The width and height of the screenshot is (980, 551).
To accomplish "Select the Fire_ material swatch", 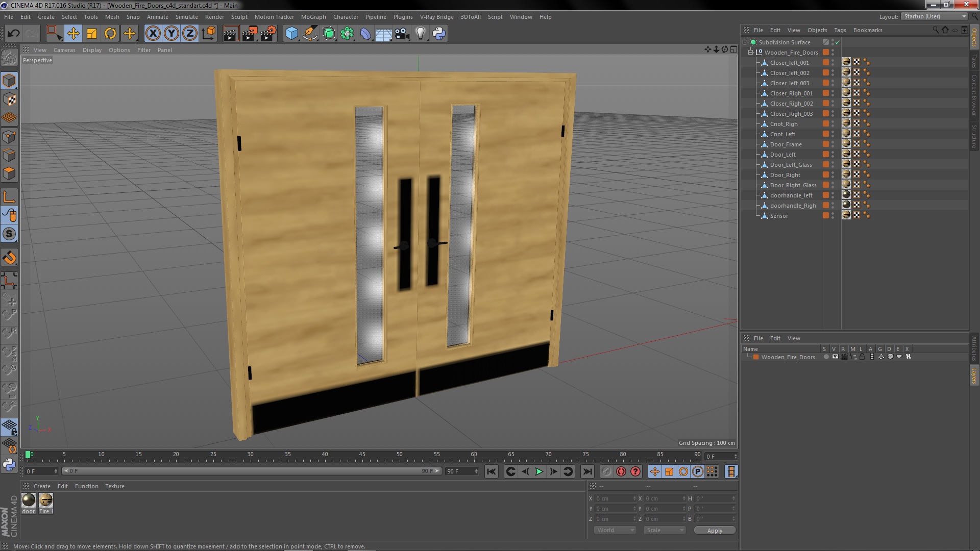I will click(x=46, y=500).
